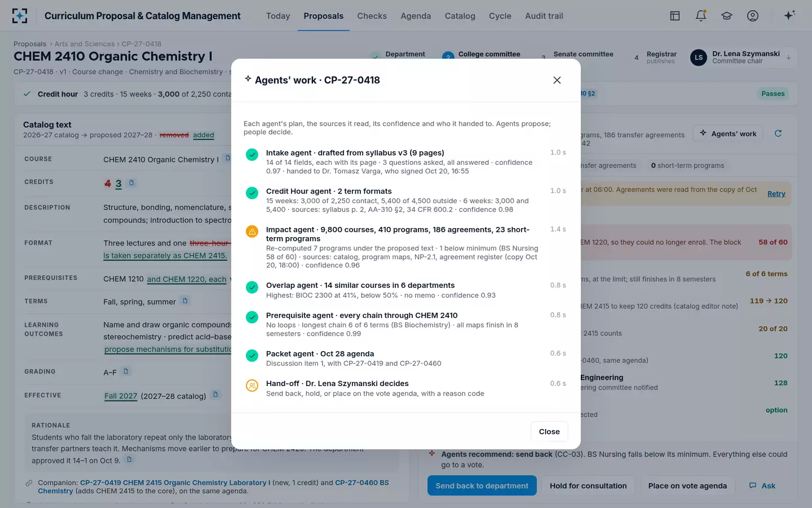Click Send back to department
The image size is (812, 508).
pyautogui.click(x=482, y=486)
